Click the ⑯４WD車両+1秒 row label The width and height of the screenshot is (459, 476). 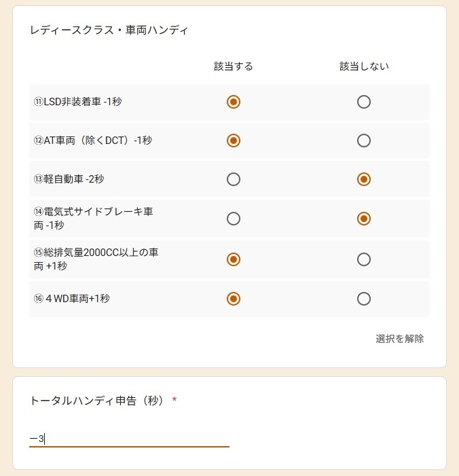pyautogui.click(x=72, y=299)
